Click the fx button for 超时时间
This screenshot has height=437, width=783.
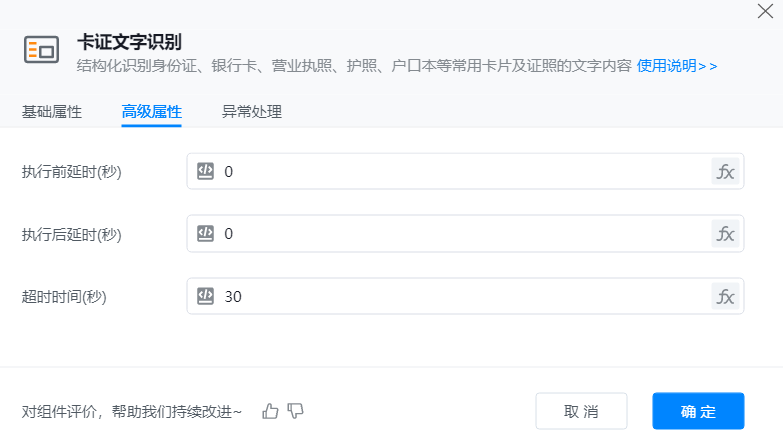[x=725, y=296]
